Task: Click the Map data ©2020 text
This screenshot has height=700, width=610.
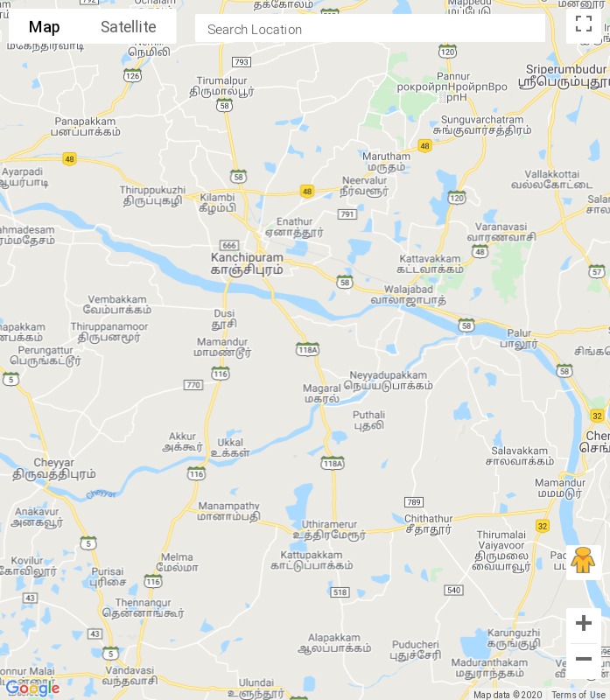Action: 508,695
